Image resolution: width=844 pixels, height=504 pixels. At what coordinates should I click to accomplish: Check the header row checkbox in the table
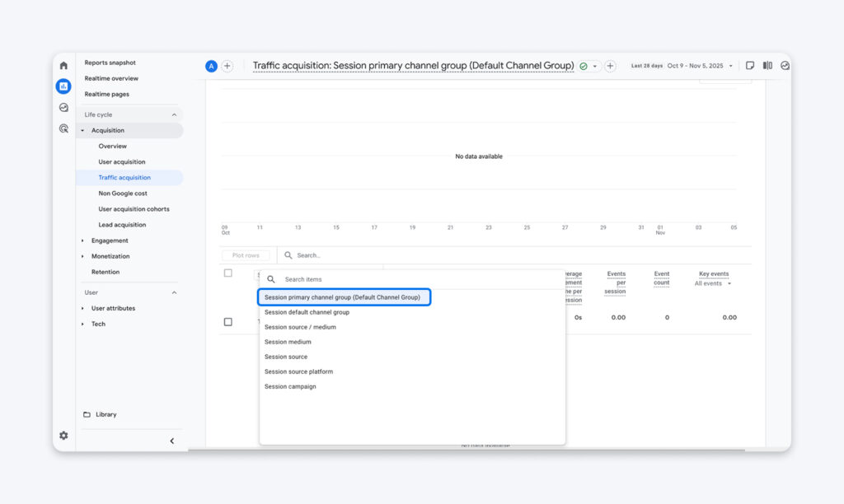pos(228,273)
